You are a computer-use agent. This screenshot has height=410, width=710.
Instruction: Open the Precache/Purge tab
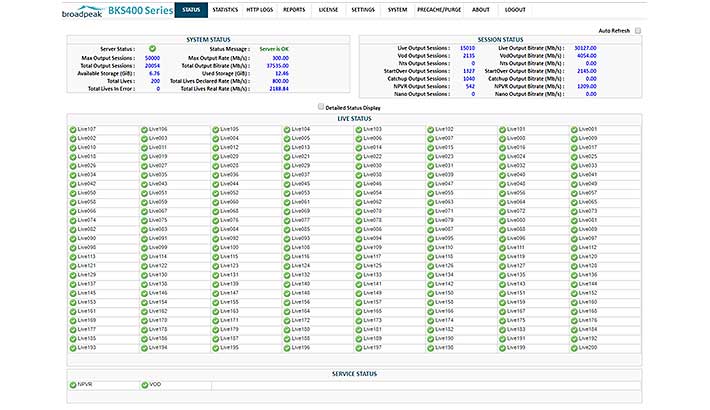pyautogui.click(x=440, y=9)
